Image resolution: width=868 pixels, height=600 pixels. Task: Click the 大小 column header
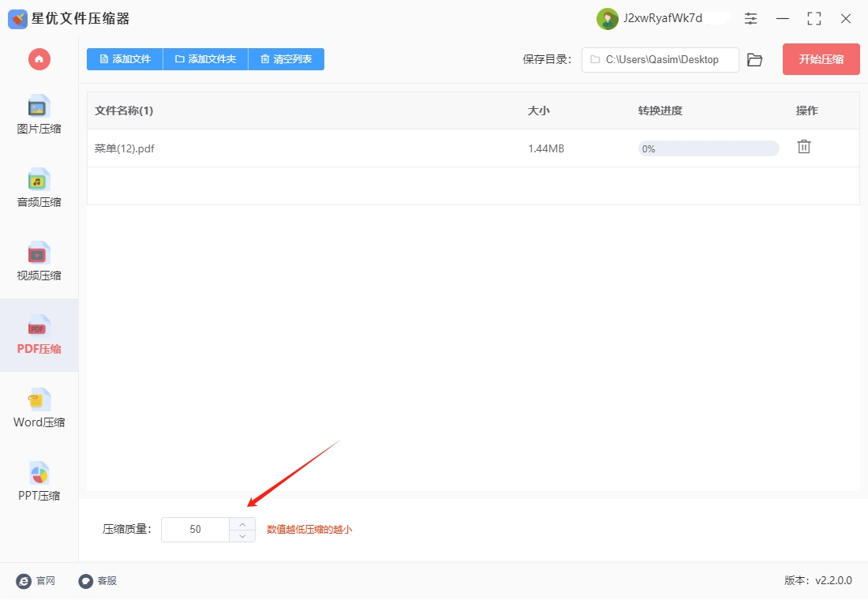click(539, 111)
